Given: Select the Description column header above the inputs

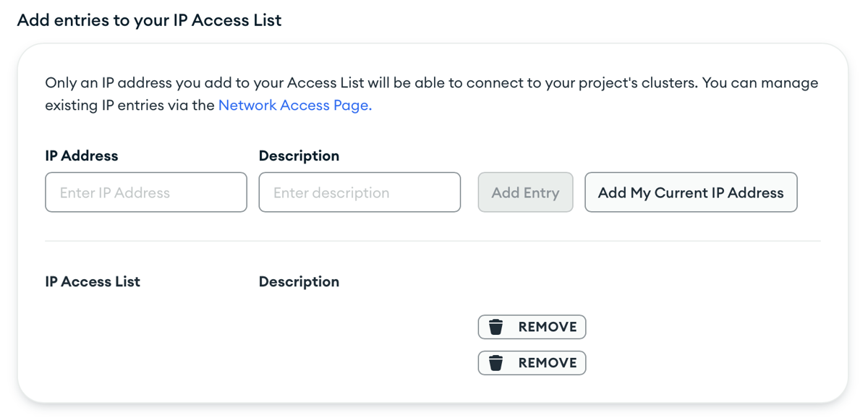Looking at the screenshot, I should (x=299, y=155).
